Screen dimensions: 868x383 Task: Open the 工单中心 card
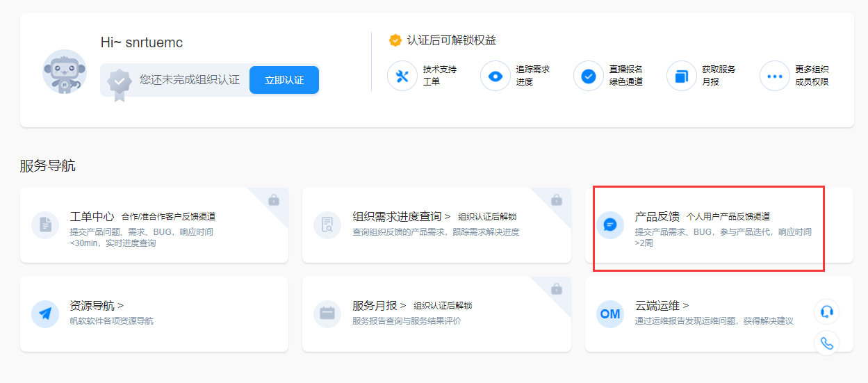[x=154, y=225]
